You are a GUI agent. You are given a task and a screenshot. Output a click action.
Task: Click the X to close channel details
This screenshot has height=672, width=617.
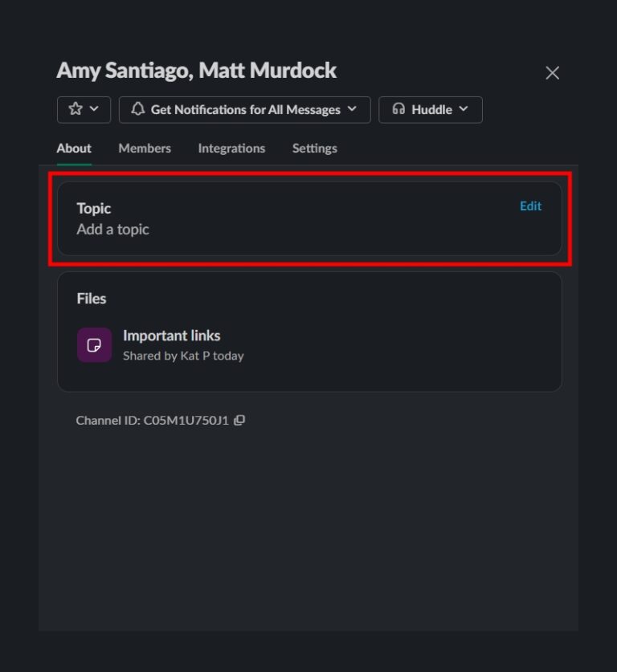(552, 72)
